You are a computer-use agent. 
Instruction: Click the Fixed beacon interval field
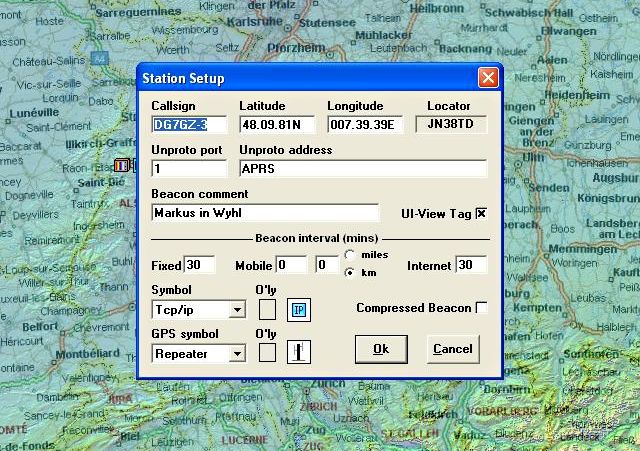(199, 265)
